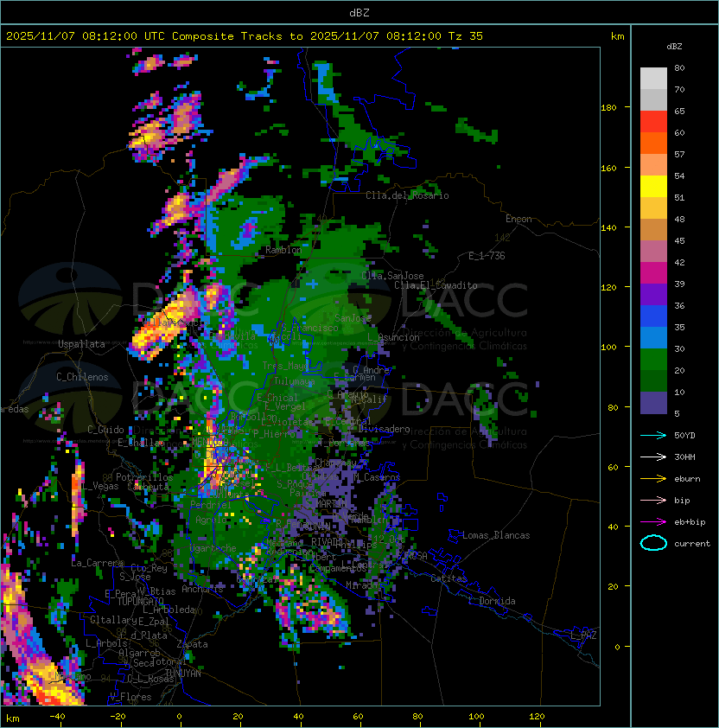The width and height of the screenshot is (719, 728).
Task: Click the Anchoris place label
Action: click(202, 589)
